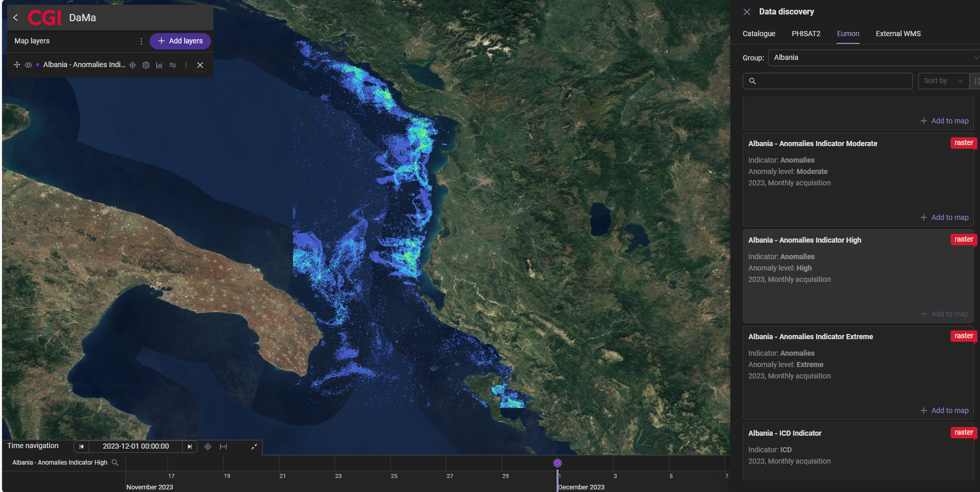Add Anomalies Indicator Extreme to map
Screen dimensions: 980x492
point(944,410)
